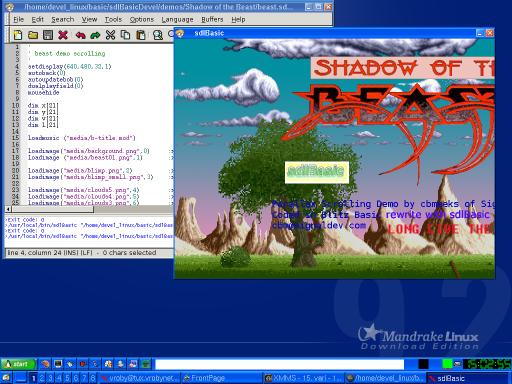Click the loadimage "media/clouds5.png" line
Viewport: 512px width, 384px height.
(x=83, y=190)
